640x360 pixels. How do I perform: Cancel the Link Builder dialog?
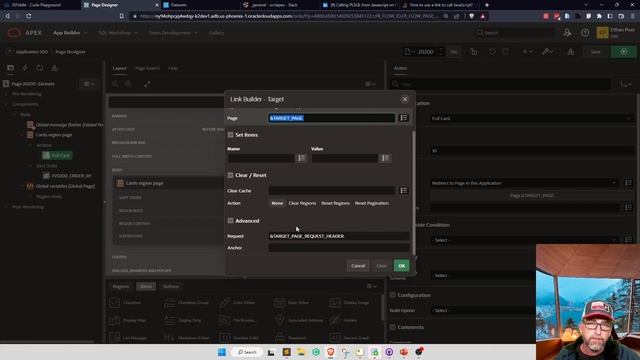tap(358, 266)
